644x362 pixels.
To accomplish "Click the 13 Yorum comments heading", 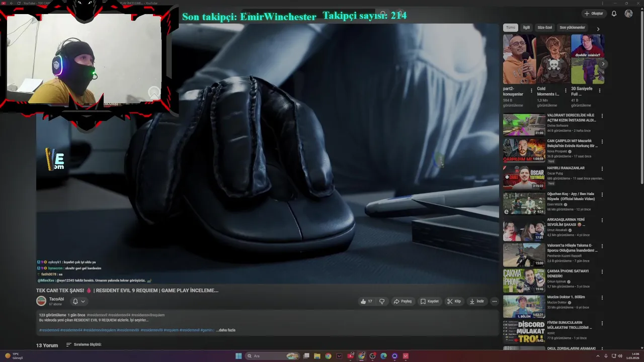I will pos(47,345).
